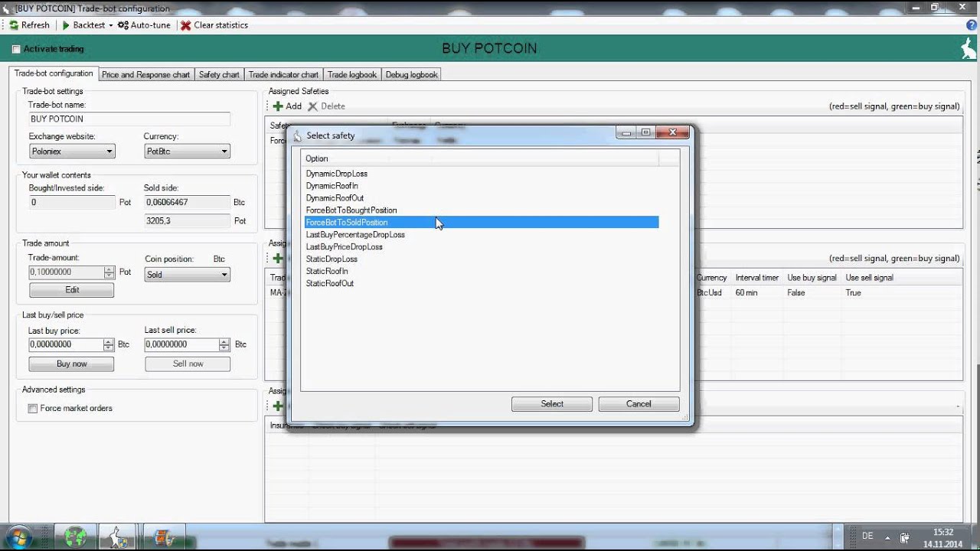980x551 pixels.
Task: Switch to Trade-bot configuration tab
Action: tap(54, 73)
